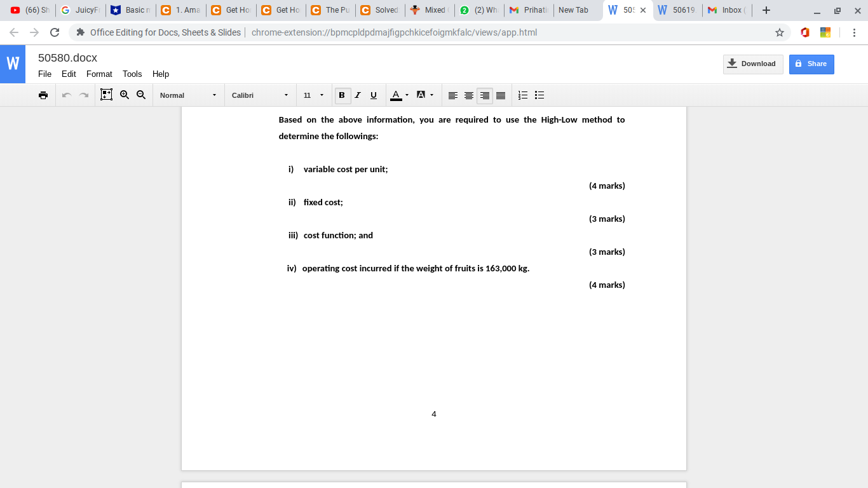Center align the text
This screenshot has width=868, height=488.
coord(469,95)
